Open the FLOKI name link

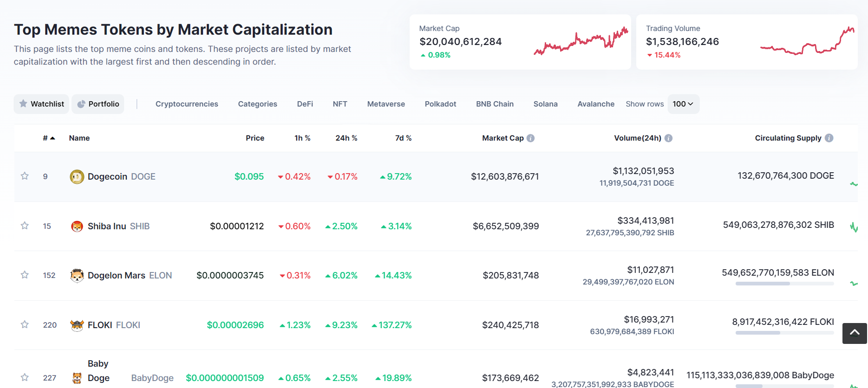point(100,325)
